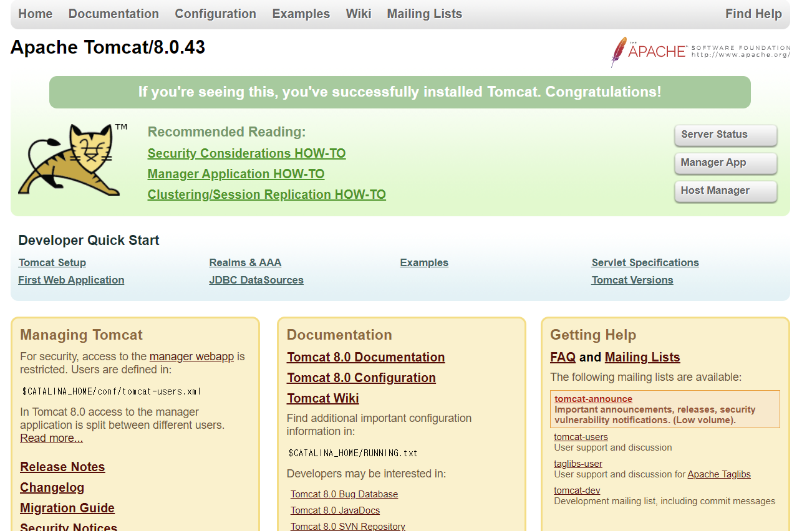Follow the tomcat-announce mailing list link
This screenshot has width=812, height=531.
tap(594, 399)
